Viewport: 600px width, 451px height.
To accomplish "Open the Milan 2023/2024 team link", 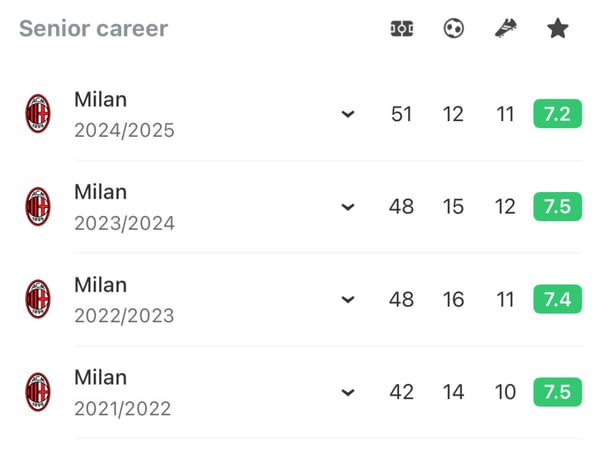I will coord(101,192).
